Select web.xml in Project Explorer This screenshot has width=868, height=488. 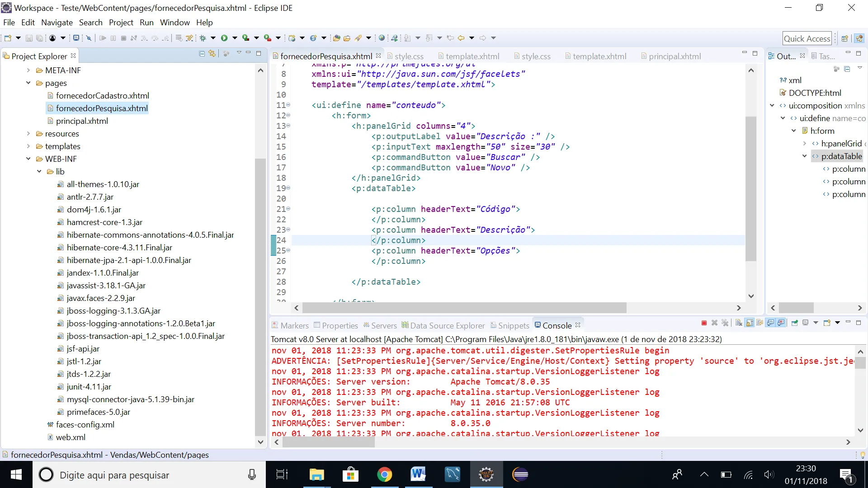point(71,437)
